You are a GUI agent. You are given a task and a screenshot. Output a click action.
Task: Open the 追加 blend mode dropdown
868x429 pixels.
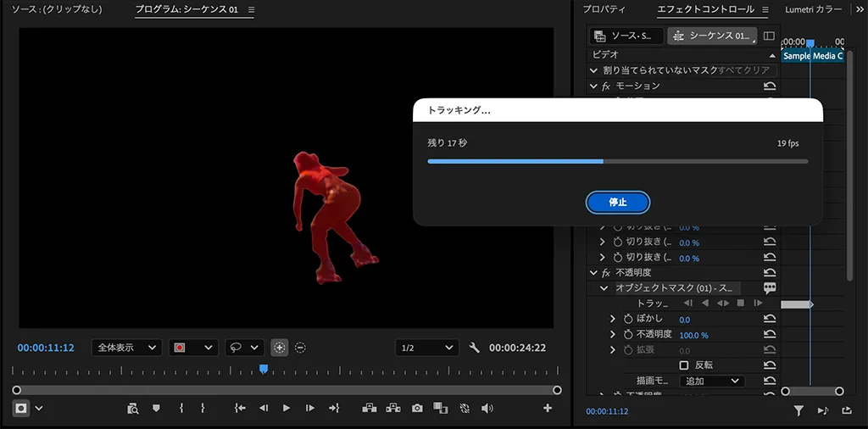coord(711,382)
